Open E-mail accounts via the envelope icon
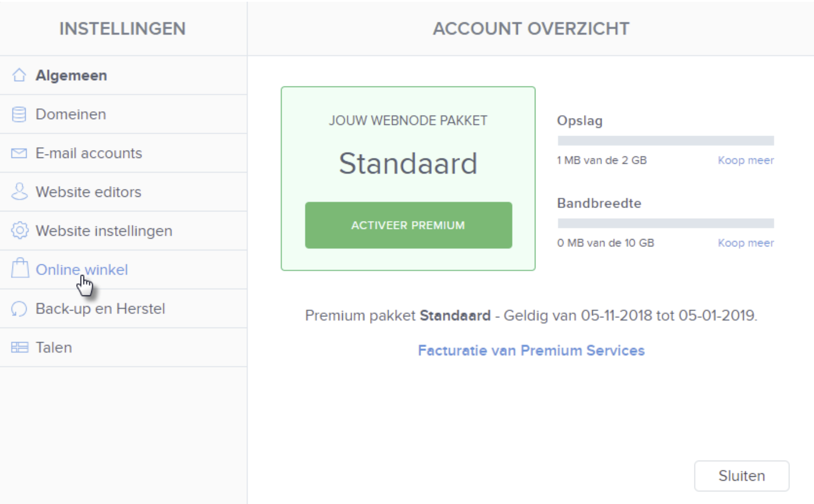The height and width of the screenshot is (504, 814). click(x=18, y=153)
